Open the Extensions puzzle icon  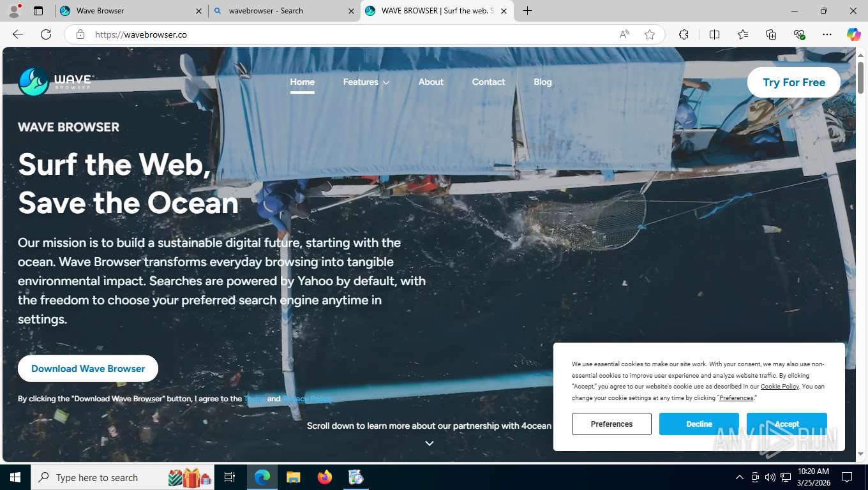click(684, 34)
